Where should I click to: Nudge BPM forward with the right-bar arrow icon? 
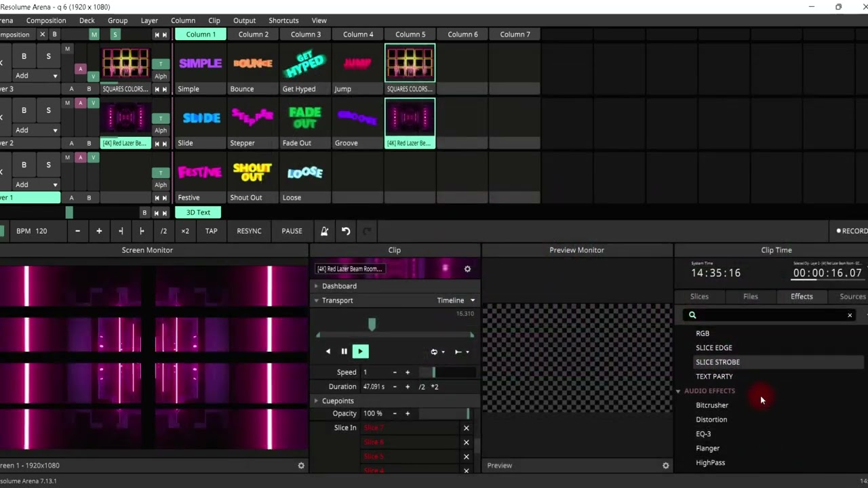[x=142, y=231]
